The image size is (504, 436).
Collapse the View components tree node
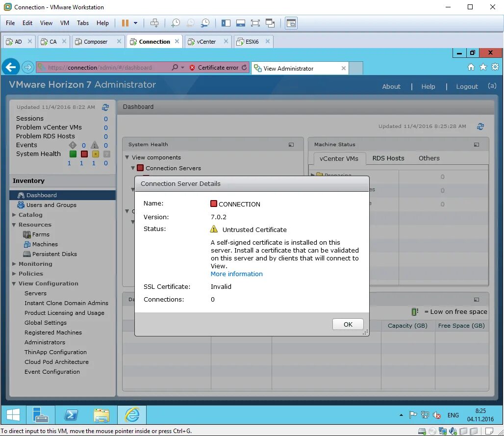(x=127, y=157)
